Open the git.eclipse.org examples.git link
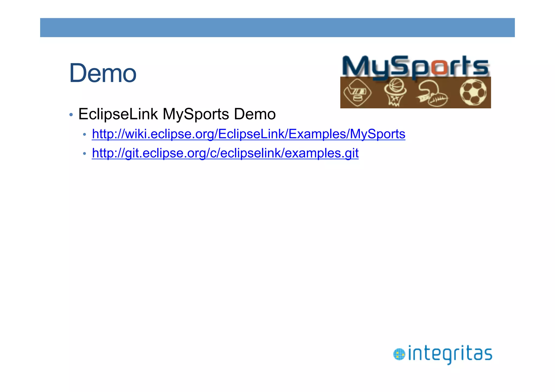The height and width of the screenshot is (392, 555). (225, 153)
